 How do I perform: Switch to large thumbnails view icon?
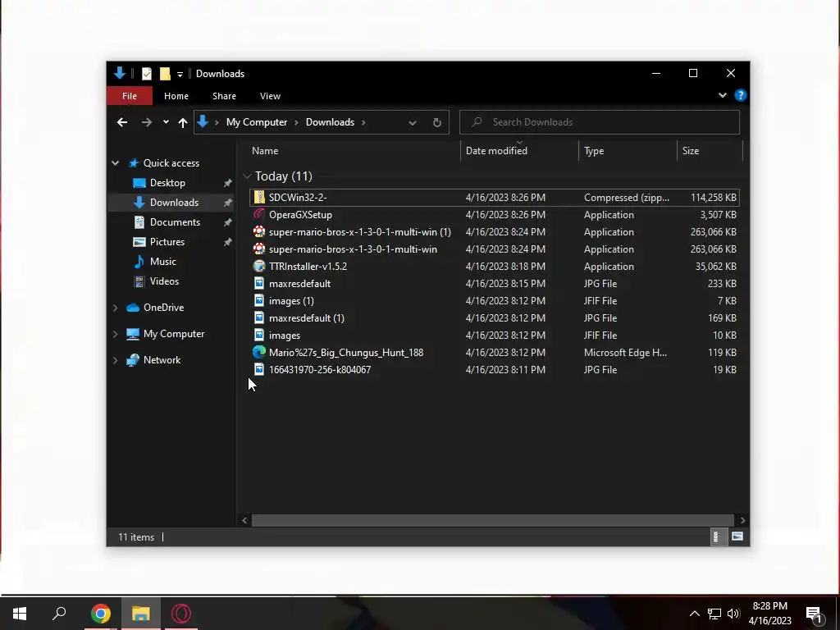(x=737, y=536)
